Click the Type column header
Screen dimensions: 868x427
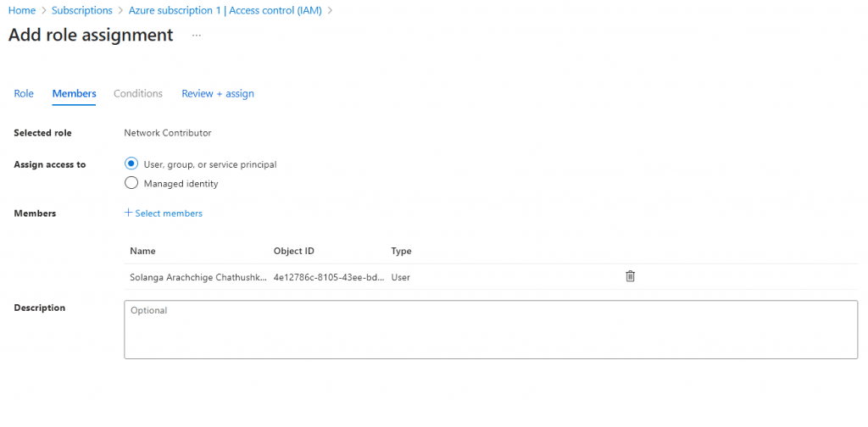(401, 251)
